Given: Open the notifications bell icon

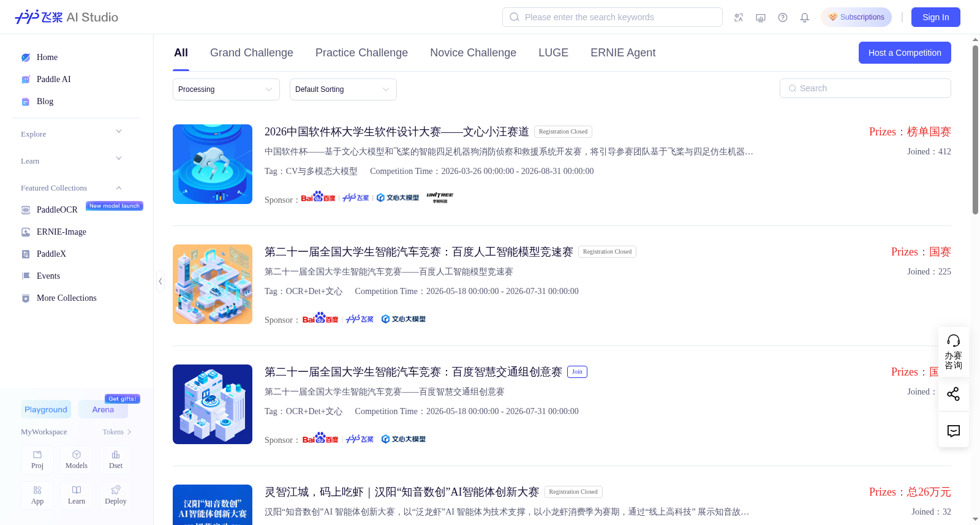Looking at the screenshot, I should tap(805, 18).
